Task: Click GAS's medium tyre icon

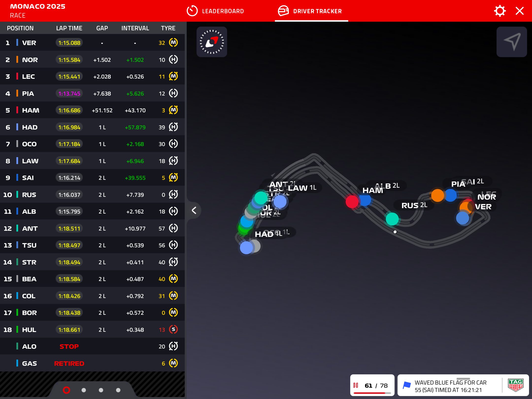Action: [173, 363]
